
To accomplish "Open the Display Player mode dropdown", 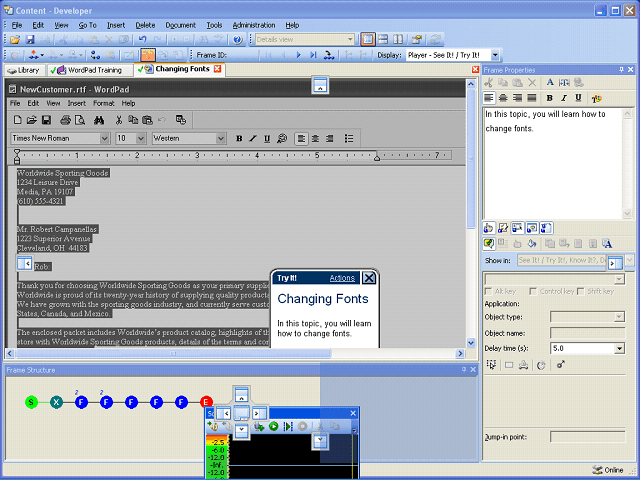I will coord(495,55).
